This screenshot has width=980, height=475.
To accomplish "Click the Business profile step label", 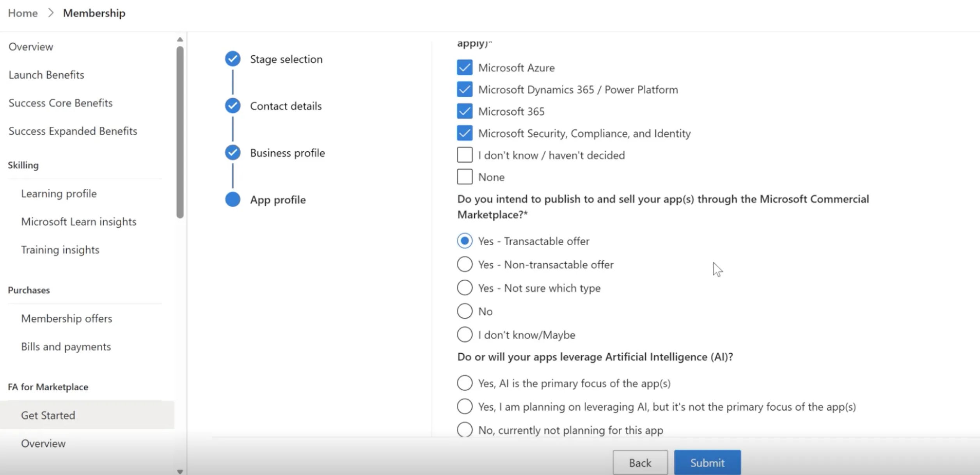I will tap(288, 153).
